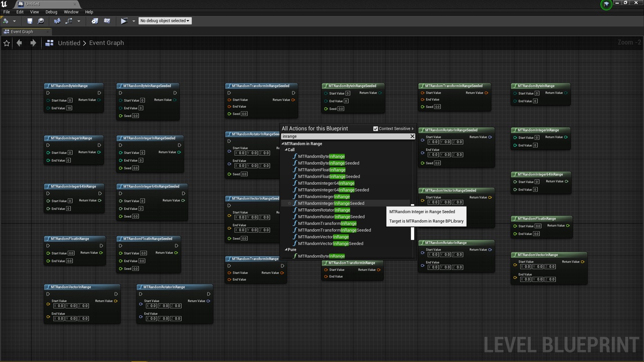Click the favorite star beside MTRandomIntegerInRangeSeeded entry
Image resolution: width=644 pixels, height=362 pixels.
tap(289, 204)
